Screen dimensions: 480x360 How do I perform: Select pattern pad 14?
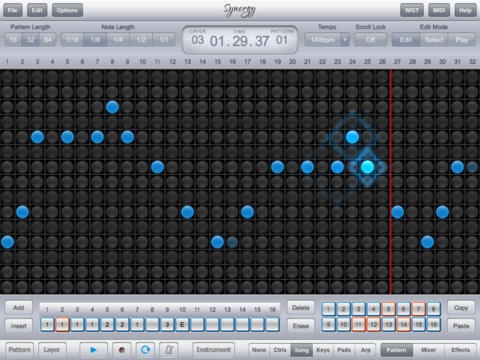403,324
